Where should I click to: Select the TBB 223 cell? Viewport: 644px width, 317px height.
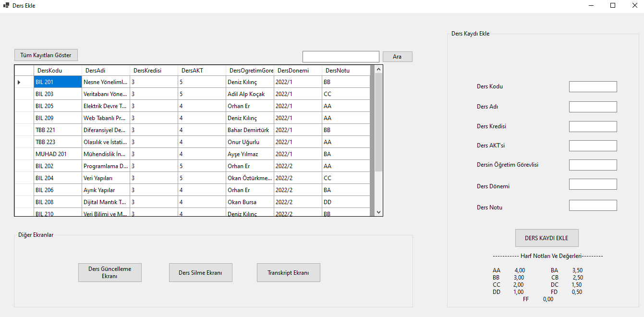pyautogui.click(x=58, y=142)
